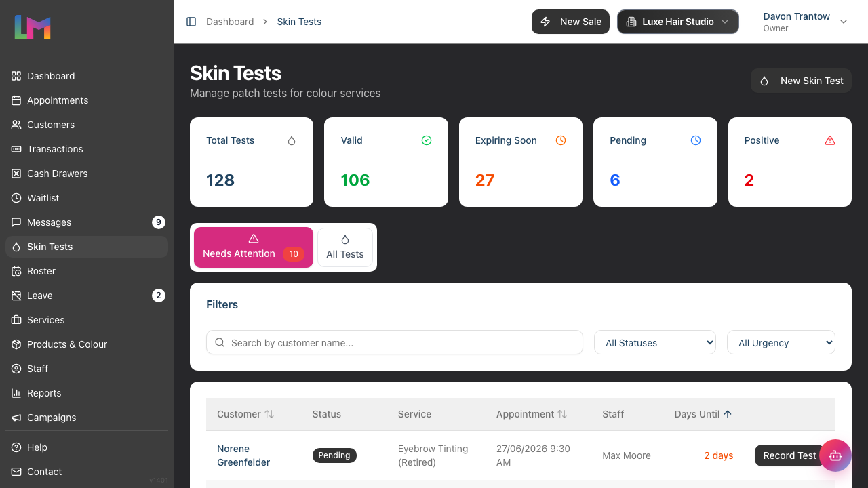The height and width of the screenshot is (488, 868).
Task: Click the orange clock icon on the Expiring Soon card
Action: 561,140
